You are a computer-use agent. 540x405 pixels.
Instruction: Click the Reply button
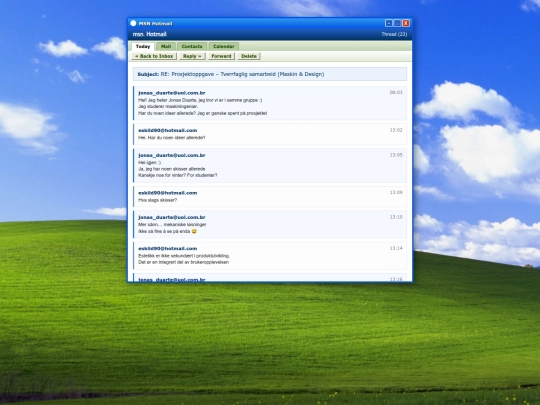pos(192,56)
